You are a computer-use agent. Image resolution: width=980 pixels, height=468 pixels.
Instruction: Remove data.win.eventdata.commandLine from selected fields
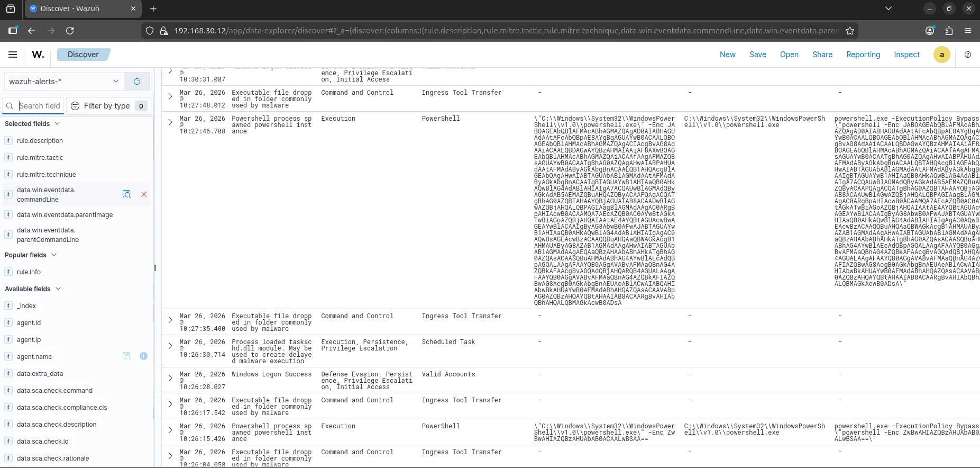click(144, 194)
